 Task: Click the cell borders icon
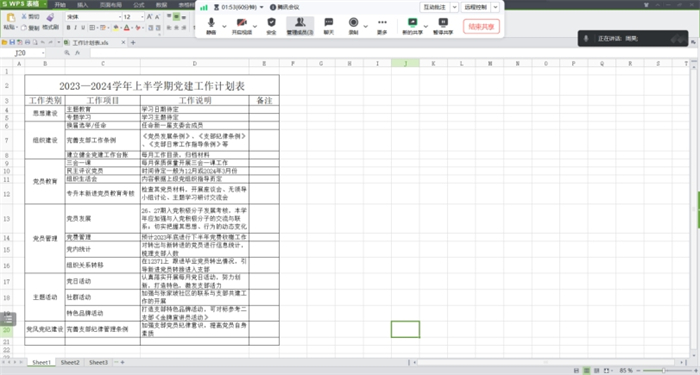point(92,28)
